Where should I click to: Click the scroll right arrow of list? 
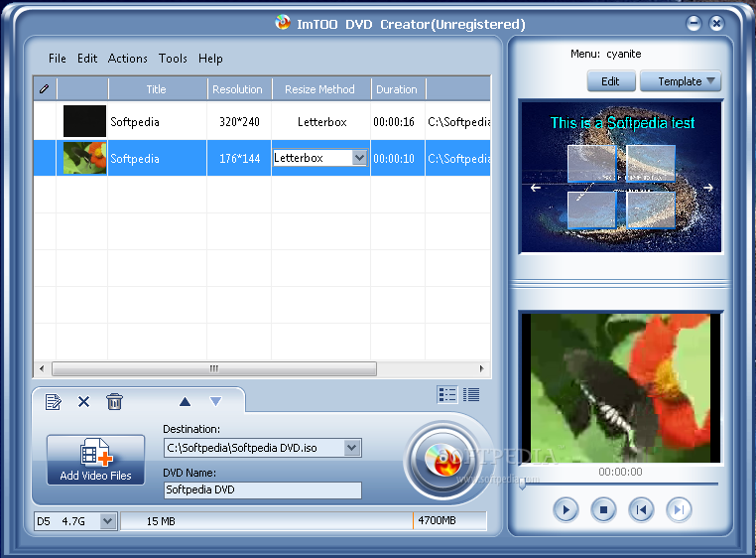point(481,368)
